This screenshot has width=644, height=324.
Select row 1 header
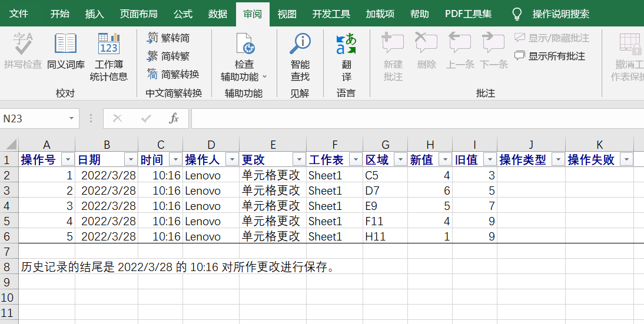(x=9, y=159)
